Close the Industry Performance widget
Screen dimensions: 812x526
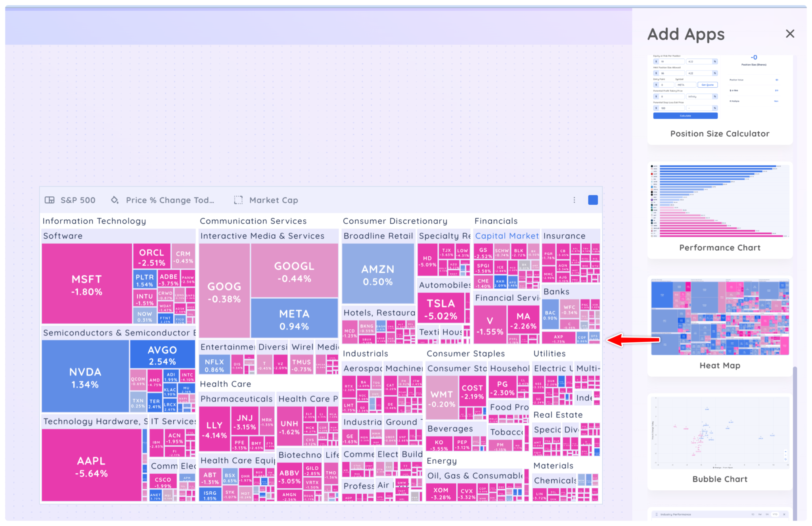pyautogui.click(x=784, y=514)
